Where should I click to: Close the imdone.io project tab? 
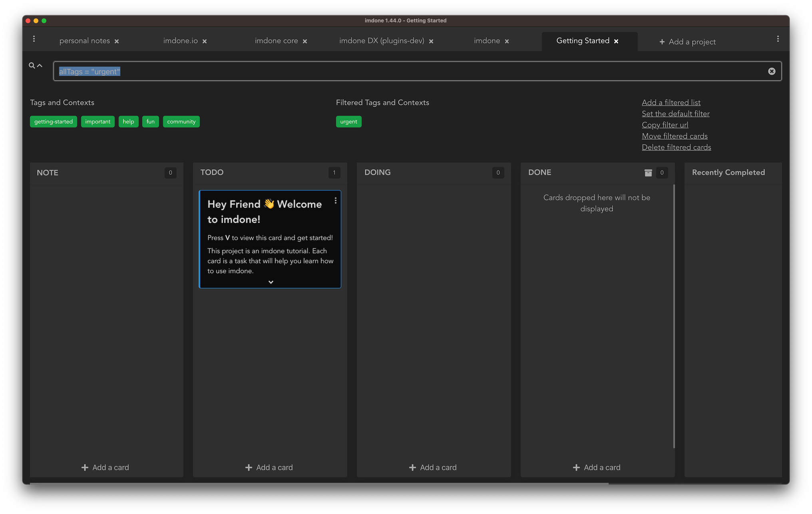(x=205, y=41)
